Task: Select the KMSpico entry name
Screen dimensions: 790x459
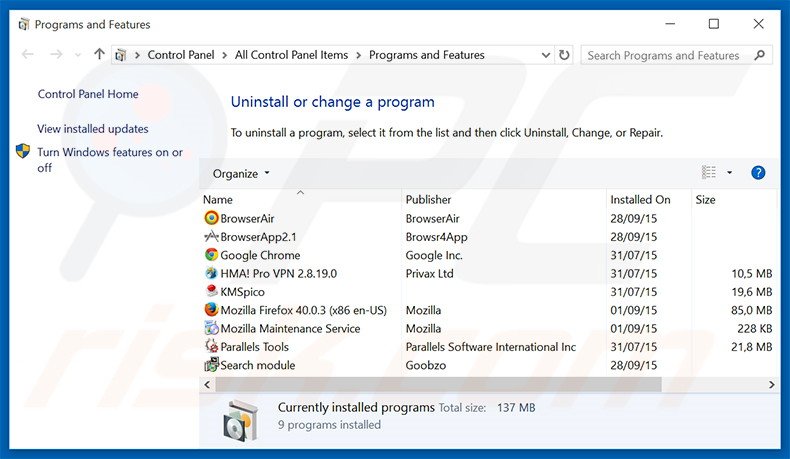Action: (242, 292)
